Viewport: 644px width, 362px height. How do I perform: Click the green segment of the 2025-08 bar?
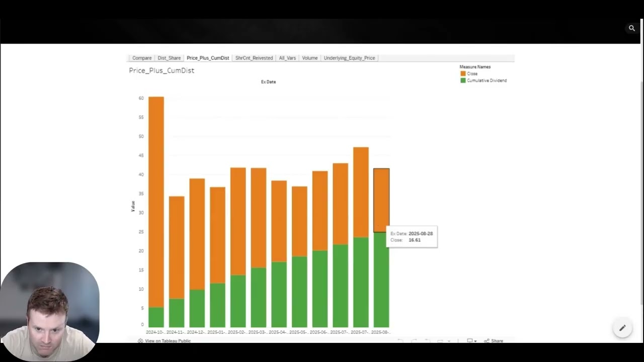pos(381,280)
